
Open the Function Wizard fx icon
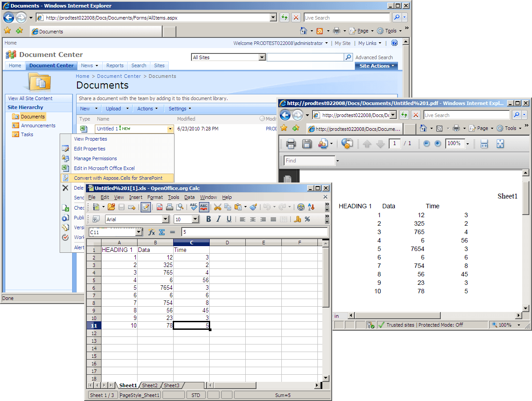coord(151,232)
